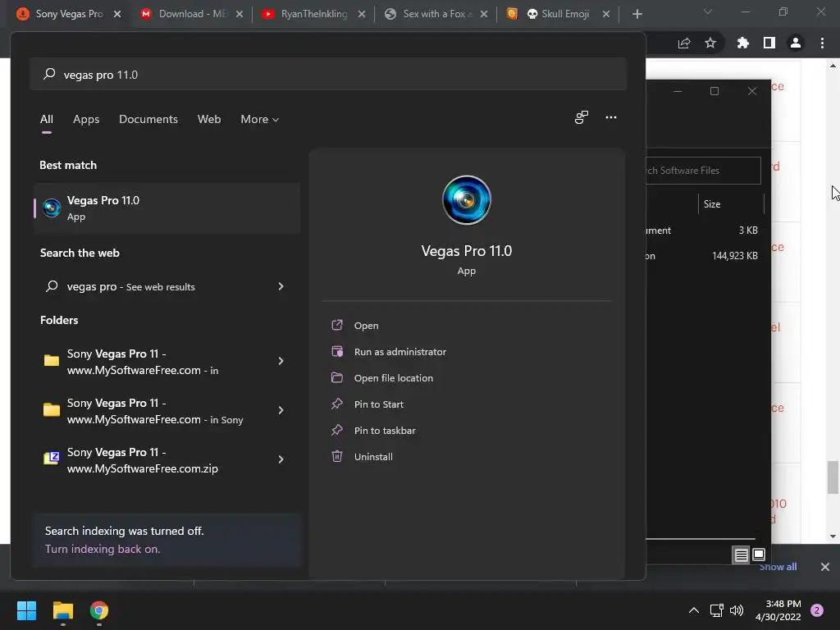Select the All search filter tab
Viewport: 840px width, 630px height.
(x=47, y=119)
